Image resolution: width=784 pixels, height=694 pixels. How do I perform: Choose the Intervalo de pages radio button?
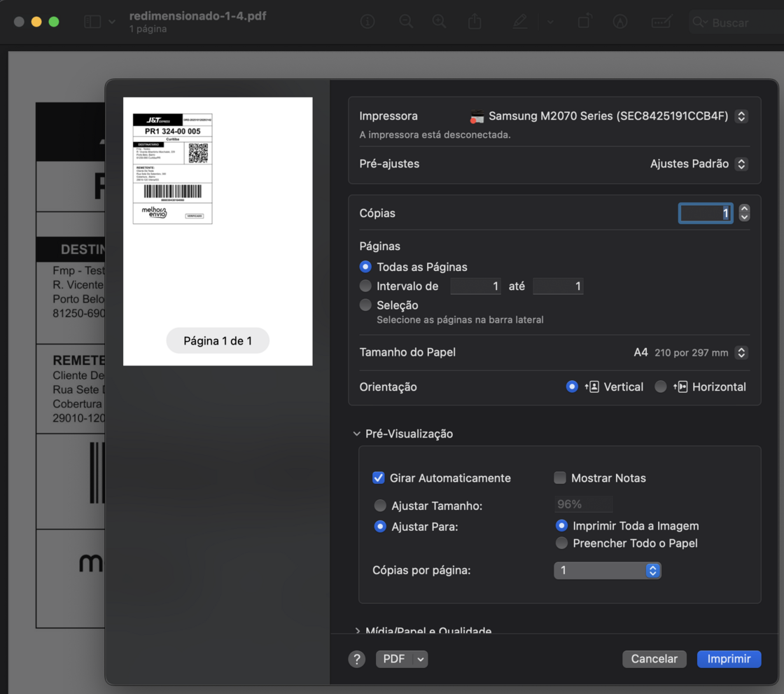coord(365,286)
